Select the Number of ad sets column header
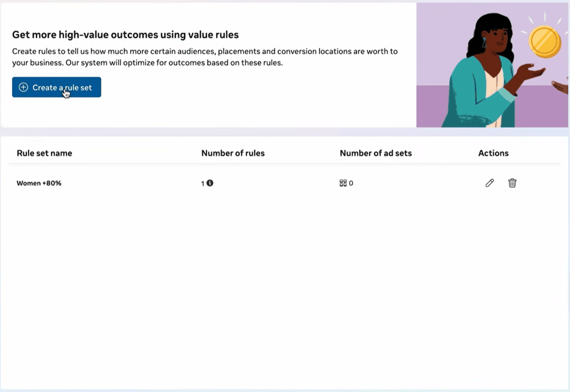The width and height of the screenshot is (570, 392). tap(376, 153)
